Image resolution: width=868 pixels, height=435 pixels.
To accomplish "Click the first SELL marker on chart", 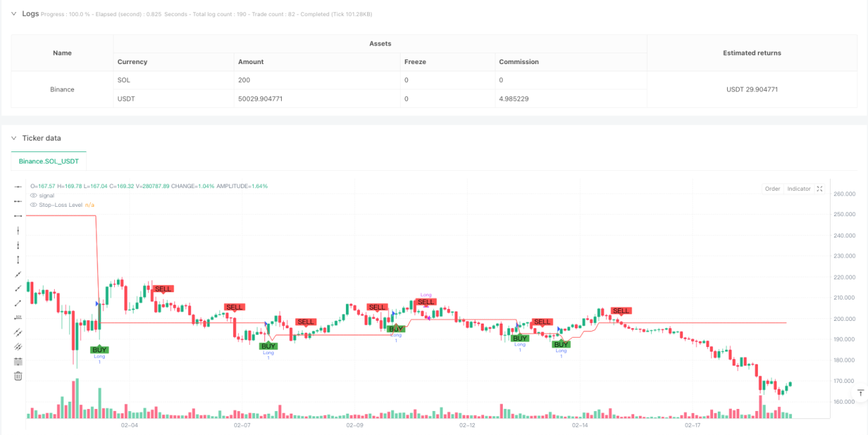I will [163, 289].
